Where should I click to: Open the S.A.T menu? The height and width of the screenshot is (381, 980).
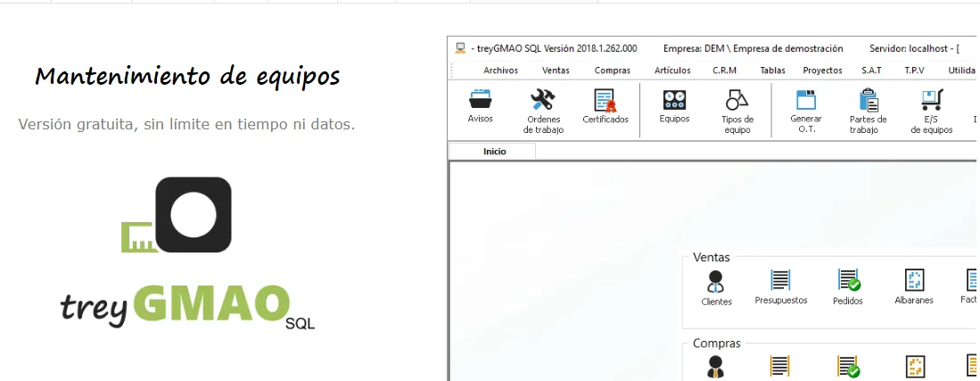pyautogui.click(x=871, y=70)
